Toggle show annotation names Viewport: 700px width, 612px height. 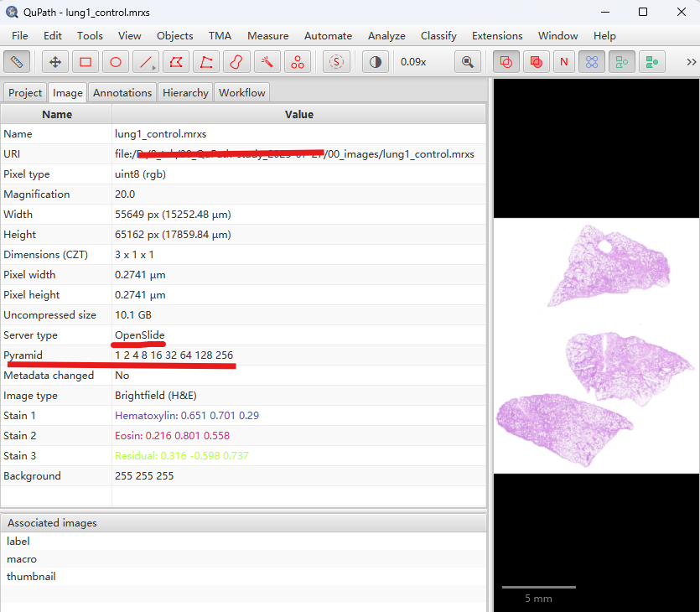pos(563,62)
